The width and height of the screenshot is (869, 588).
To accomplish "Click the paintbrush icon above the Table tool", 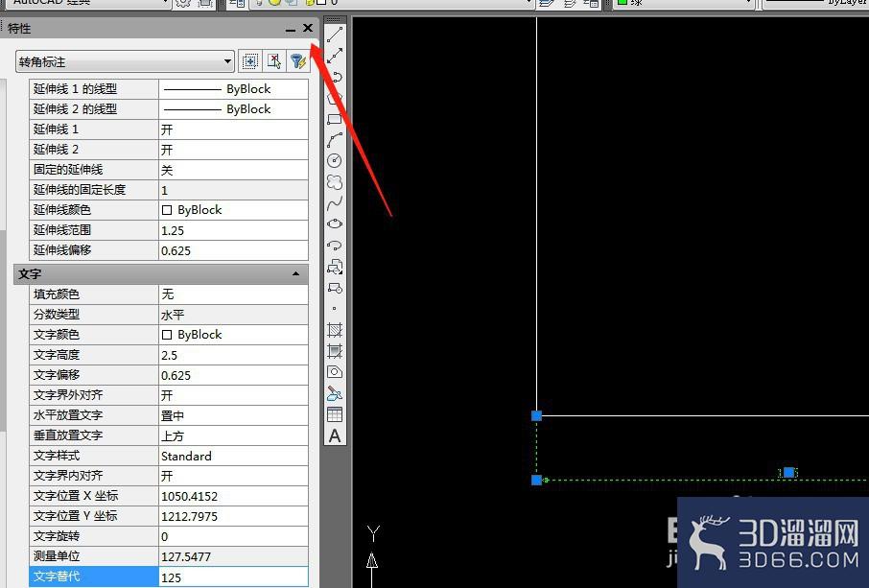I will 335,393.
